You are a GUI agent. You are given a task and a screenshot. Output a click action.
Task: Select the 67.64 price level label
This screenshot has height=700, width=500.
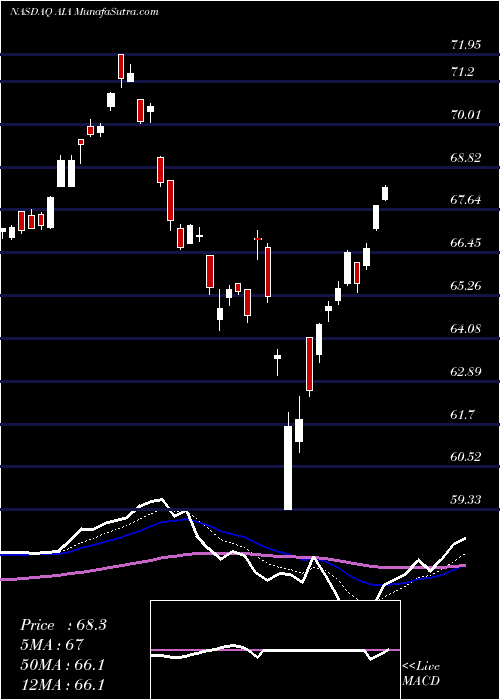click(x=467, y=200)
